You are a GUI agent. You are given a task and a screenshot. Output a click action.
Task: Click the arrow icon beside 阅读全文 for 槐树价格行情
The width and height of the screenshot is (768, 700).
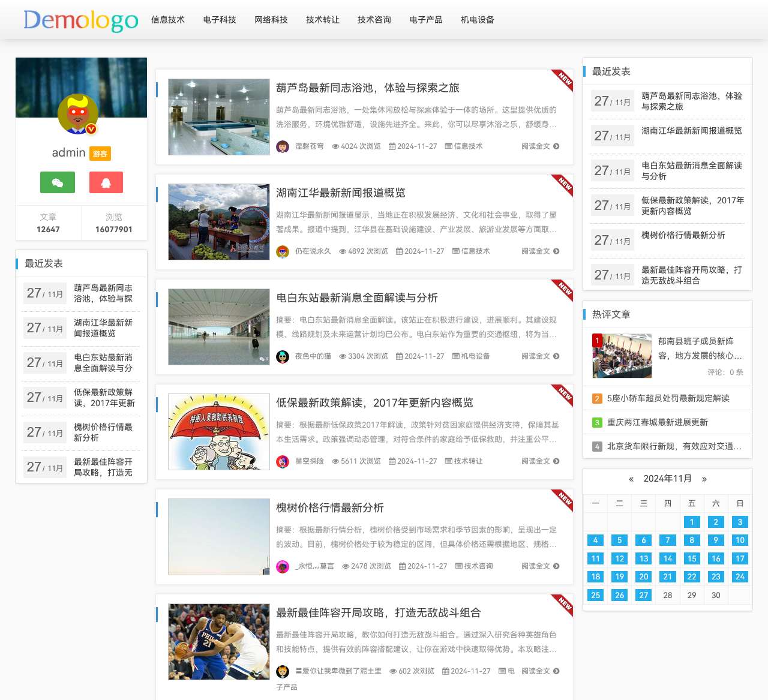pos(556,566)
